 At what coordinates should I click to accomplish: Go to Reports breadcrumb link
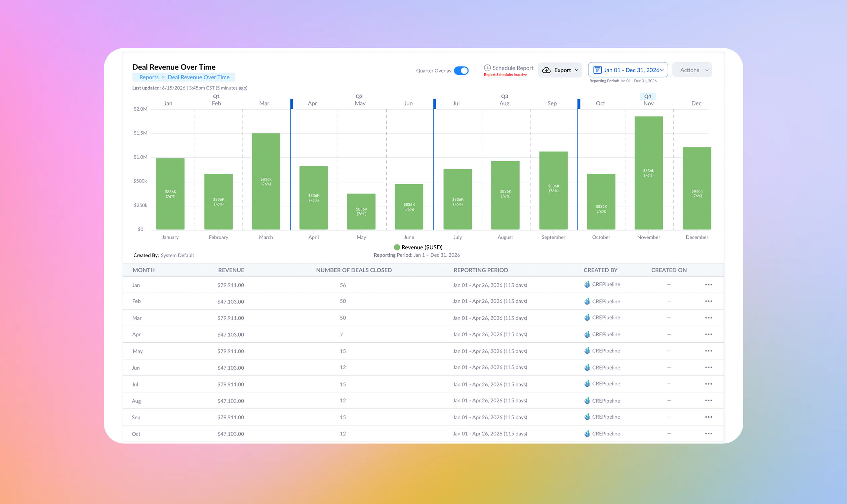pyautogui.click(x=149, y=77)
